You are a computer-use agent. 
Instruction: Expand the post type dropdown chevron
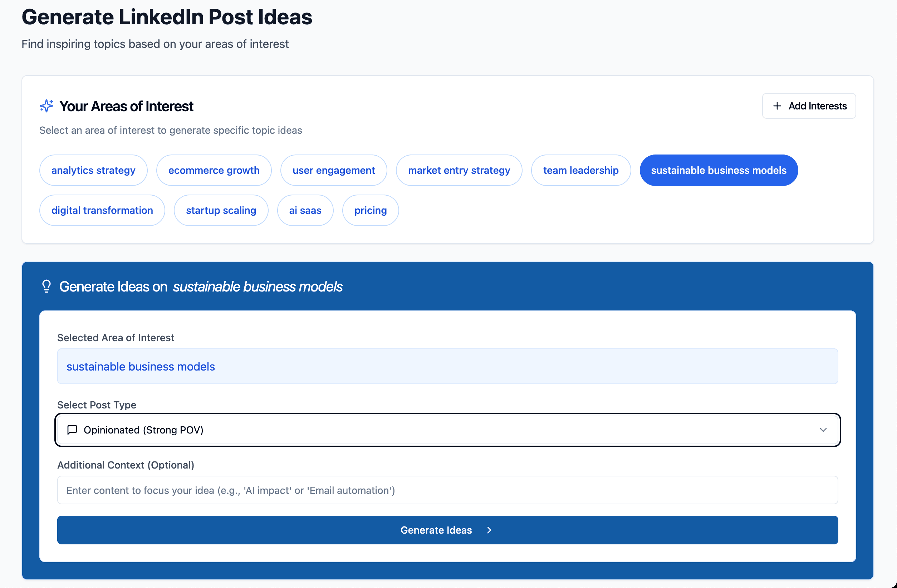[823, 430]
